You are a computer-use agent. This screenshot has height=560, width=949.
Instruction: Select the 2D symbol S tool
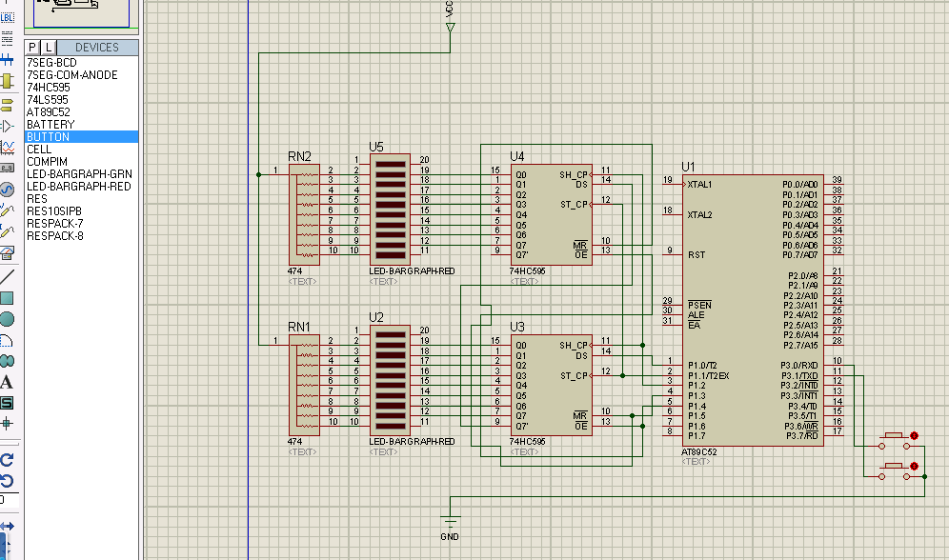tap(7, 403)
